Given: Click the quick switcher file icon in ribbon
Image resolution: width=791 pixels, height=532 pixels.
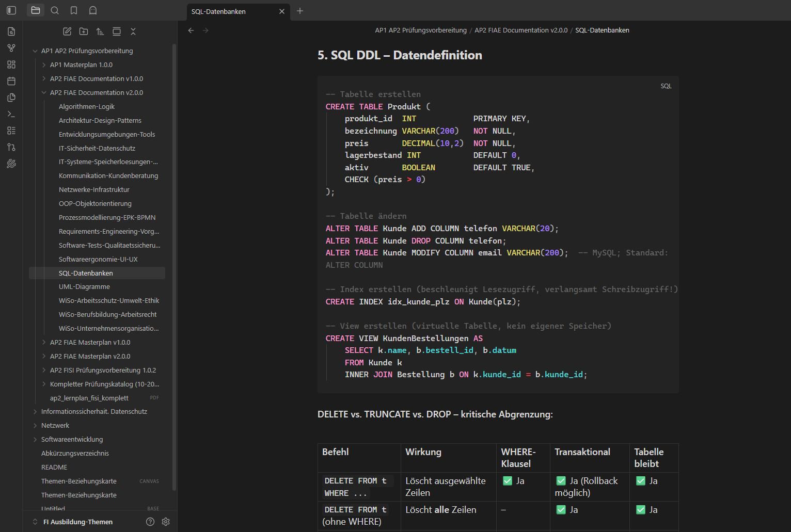Looking at the screenshot, I should tap(11, 31).
